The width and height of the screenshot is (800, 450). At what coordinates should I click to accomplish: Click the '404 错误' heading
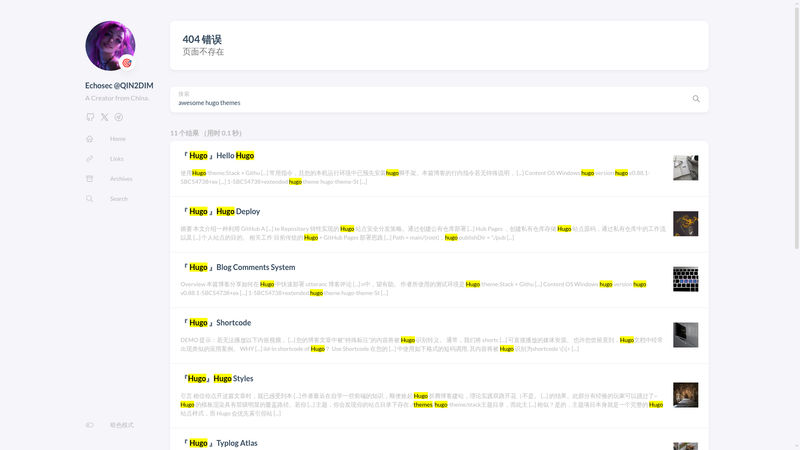tap(202, 39)
